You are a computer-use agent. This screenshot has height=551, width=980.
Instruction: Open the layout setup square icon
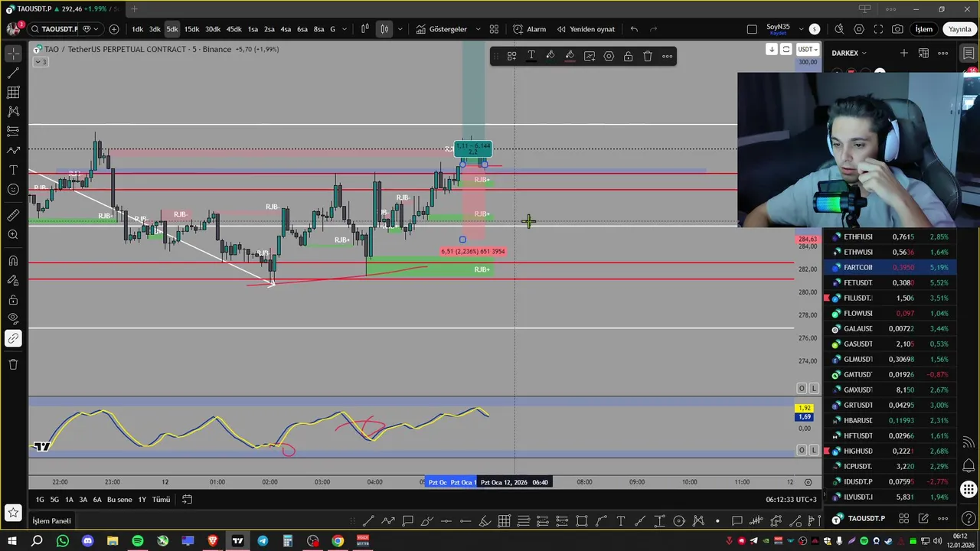pyautogui.click(x=752, y=29)
